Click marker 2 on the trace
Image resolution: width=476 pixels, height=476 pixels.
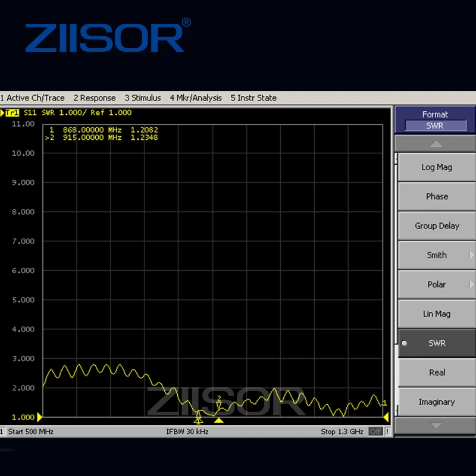click(219, 402)
